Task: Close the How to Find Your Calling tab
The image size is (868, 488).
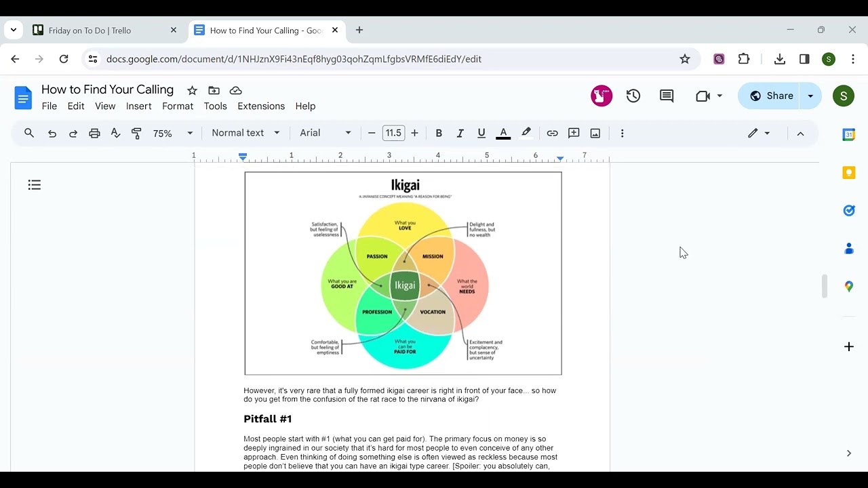Action: (x=334, y=30)
